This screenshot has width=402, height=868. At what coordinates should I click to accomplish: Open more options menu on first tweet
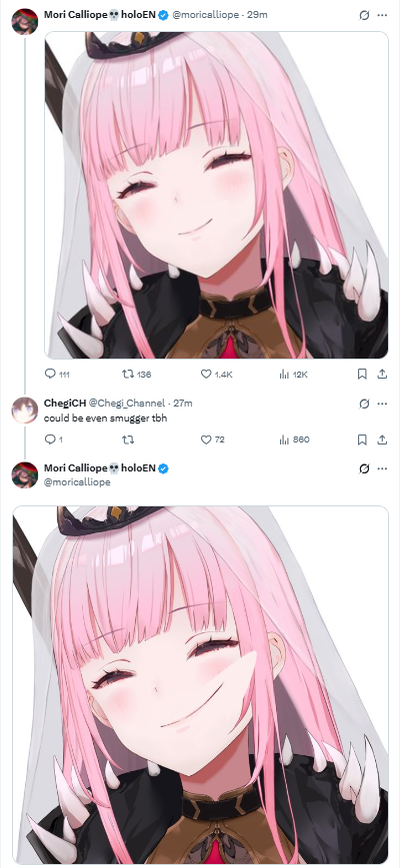tap(382, 16)
